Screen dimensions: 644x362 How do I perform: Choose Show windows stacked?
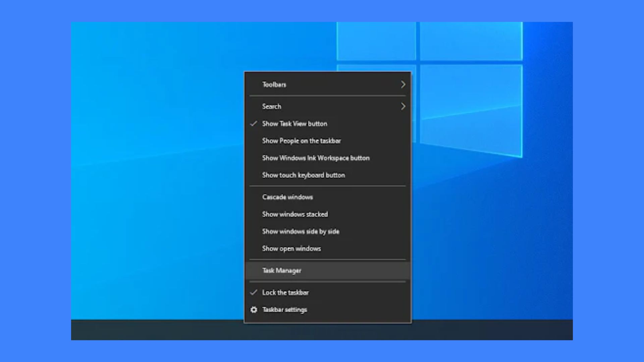tap(328, 214)
